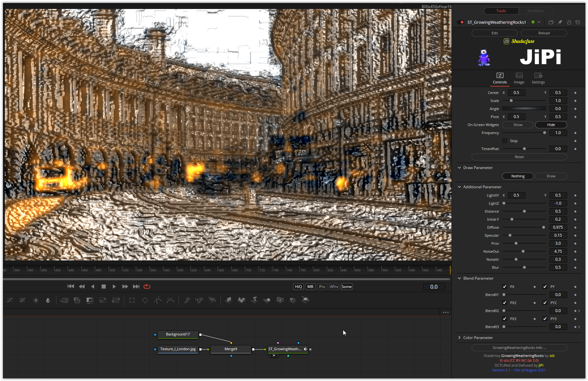Uncheck the PY checkbox

545,287
